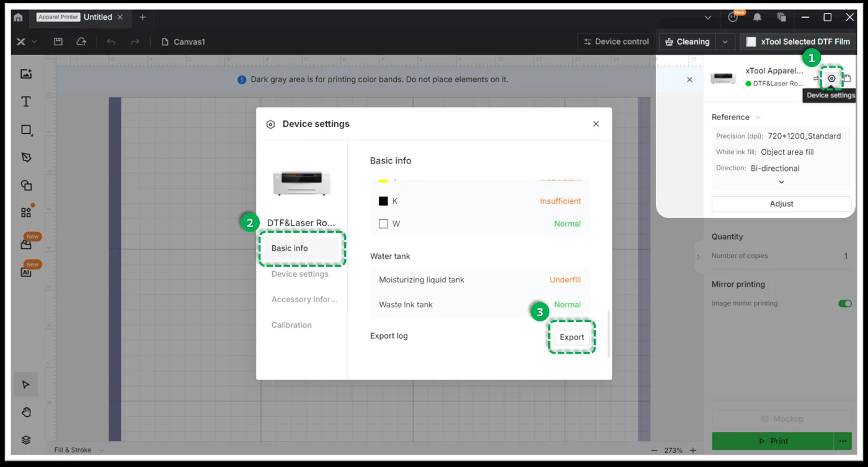
Task: Add a new project tab
Action: pos(143,17)
